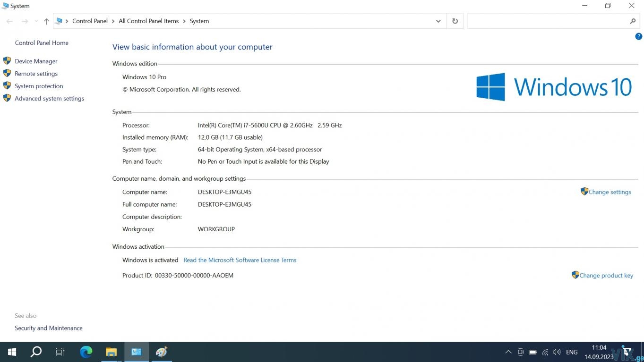Expand the chevron before the System breadcrumb

tap(184, 21)
